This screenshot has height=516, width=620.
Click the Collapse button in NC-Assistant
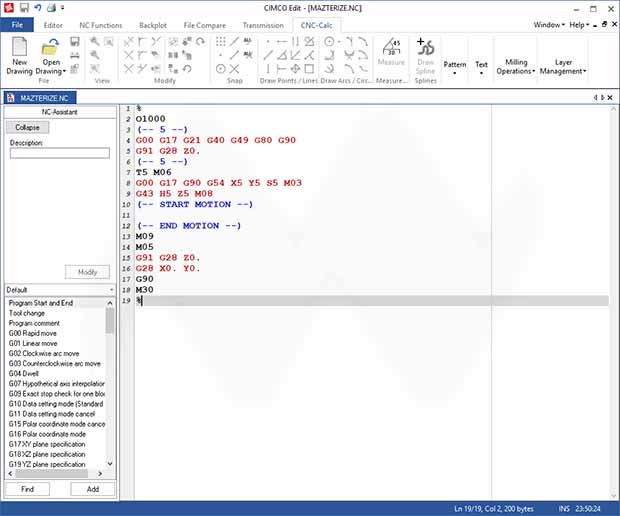pos(28,127)
